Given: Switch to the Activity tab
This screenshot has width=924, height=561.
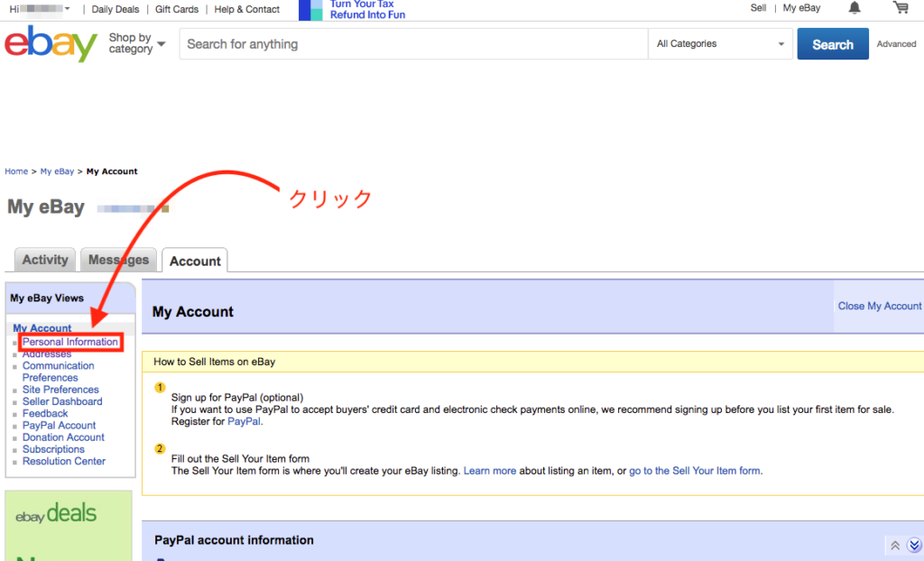Looking at the screenshot, I should (45, 260).
